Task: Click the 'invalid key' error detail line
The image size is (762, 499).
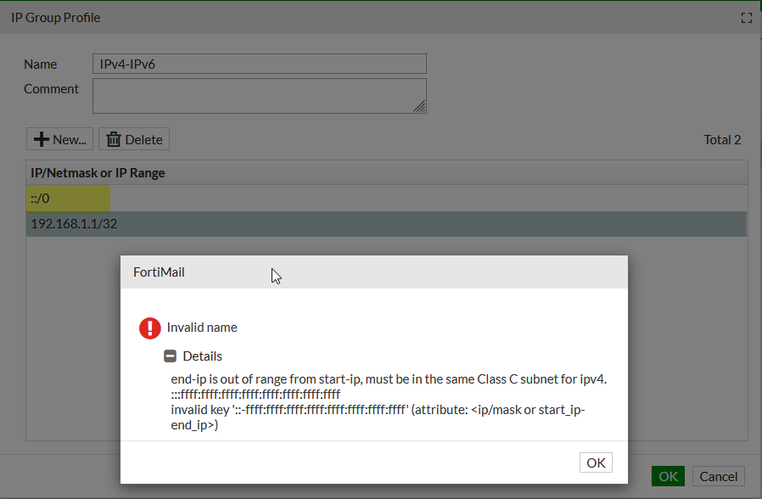Action: [x=378, y=417]
